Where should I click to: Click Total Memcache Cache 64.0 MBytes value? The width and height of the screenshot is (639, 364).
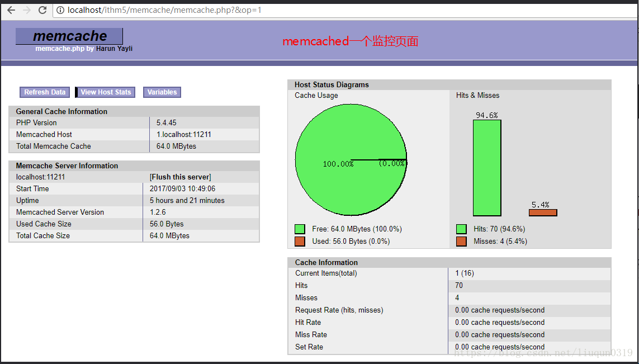[x=176, y=146]
